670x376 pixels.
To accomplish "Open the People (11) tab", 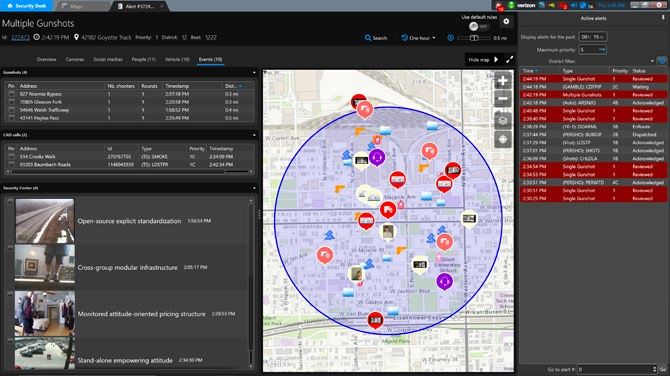I will (144, 59).
